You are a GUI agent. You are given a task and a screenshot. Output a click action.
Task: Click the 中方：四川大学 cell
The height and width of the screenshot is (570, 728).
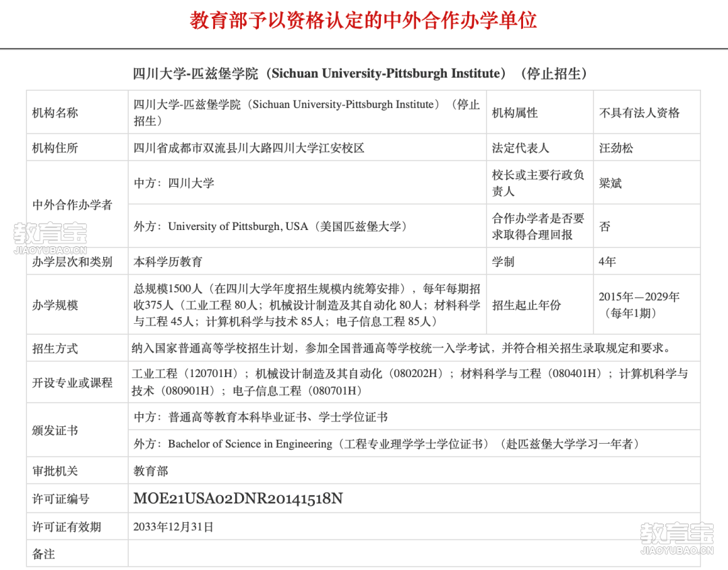point(174,183)
